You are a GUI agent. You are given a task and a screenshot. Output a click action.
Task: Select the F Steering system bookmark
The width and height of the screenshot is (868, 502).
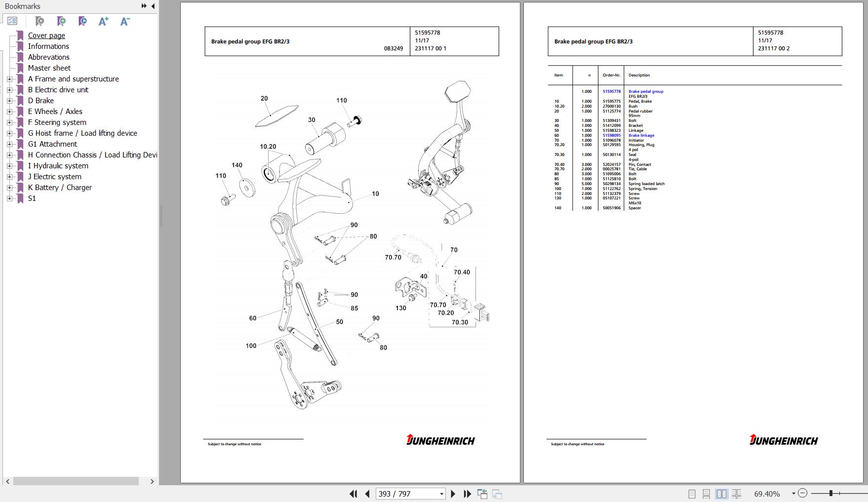(57, 122)
